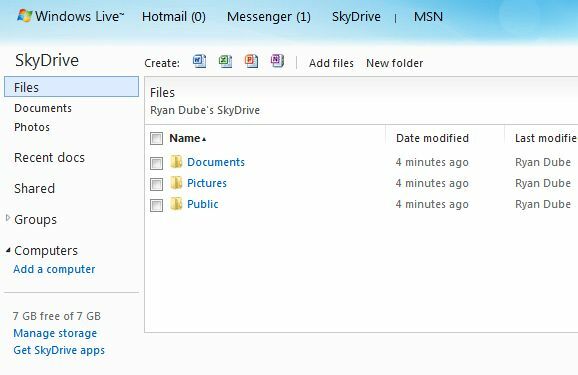578x375 pixels.
Task: Open the Public folder link
Action: (203, 204)
